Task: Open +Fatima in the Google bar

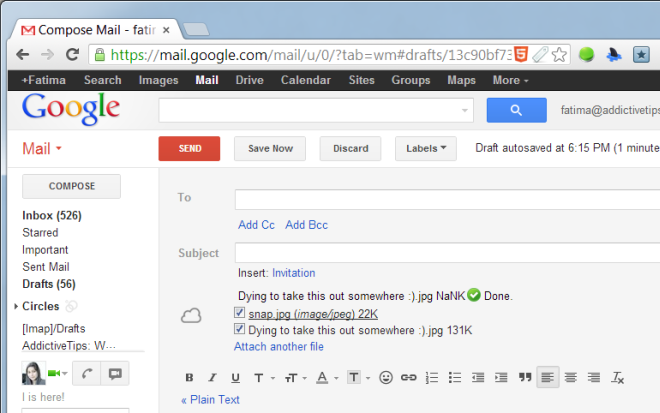Action: point(44,80)
